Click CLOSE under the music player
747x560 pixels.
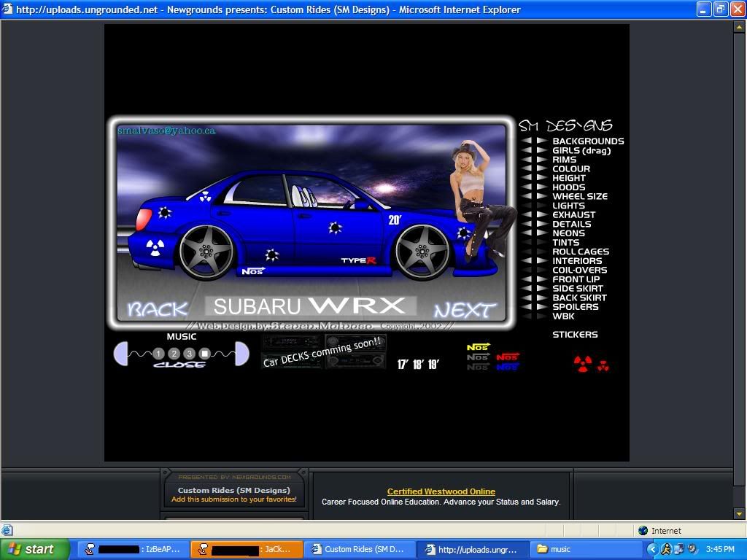coord(179,365)
